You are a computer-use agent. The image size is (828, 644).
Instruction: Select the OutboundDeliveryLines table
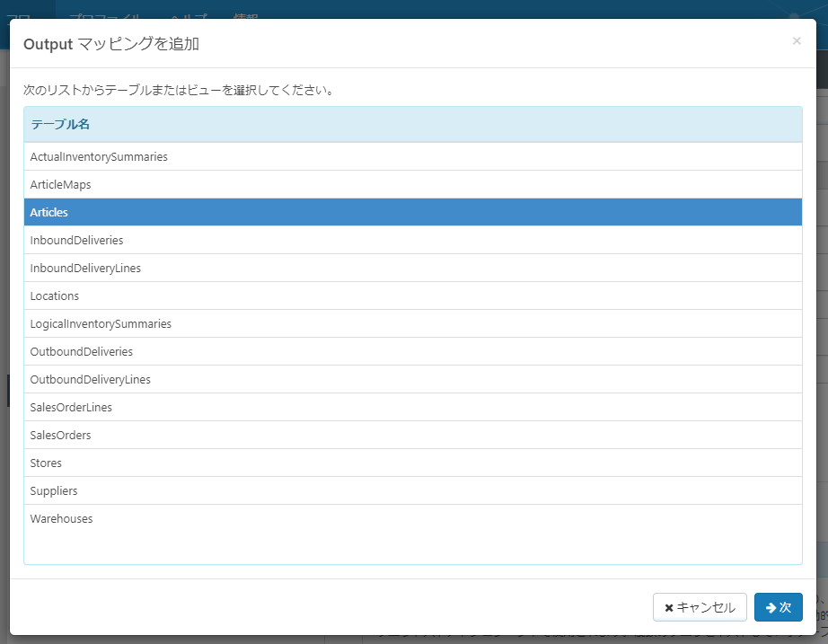pos(413,379)
